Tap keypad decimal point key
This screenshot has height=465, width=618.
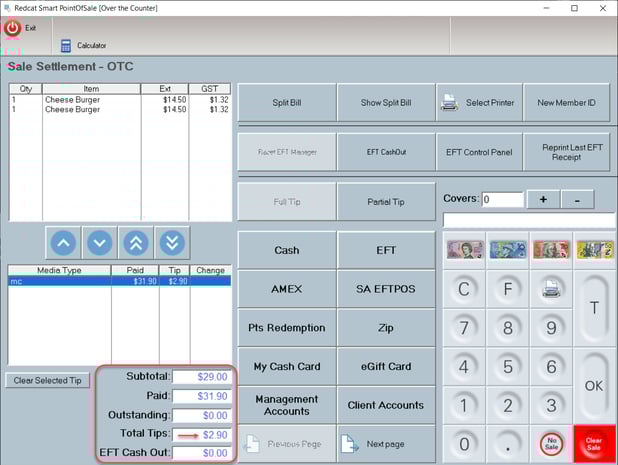508,444
